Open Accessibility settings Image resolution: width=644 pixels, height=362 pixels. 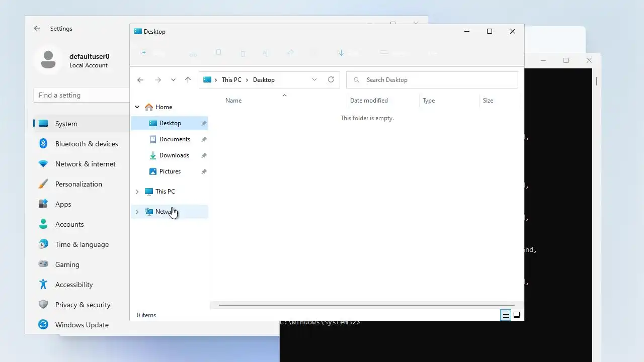82,285
